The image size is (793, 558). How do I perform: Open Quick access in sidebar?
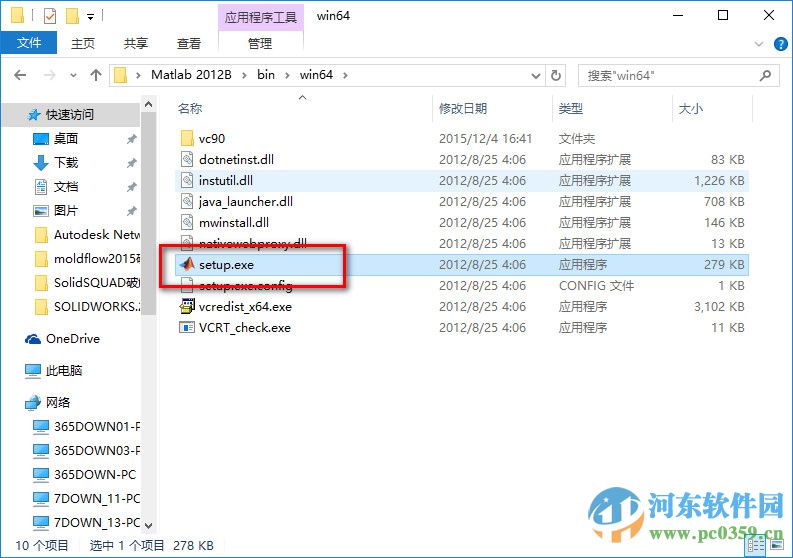[x=69, y=114]
